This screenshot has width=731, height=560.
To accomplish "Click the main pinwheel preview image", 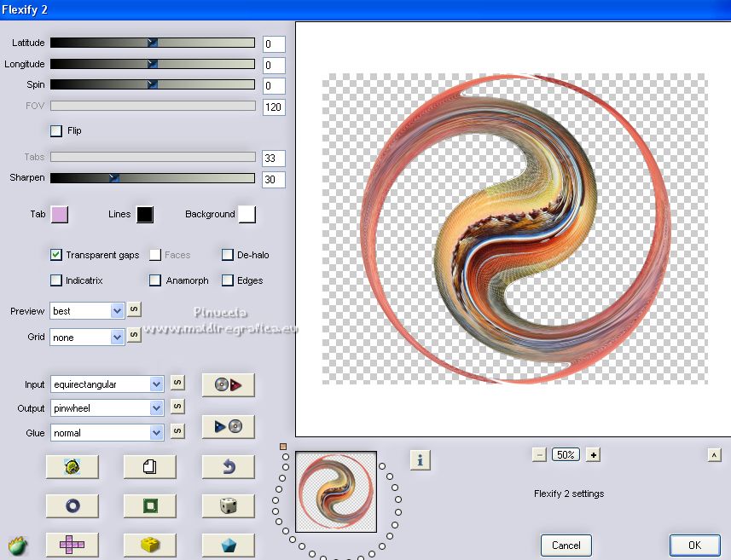I will click(514, 228).
